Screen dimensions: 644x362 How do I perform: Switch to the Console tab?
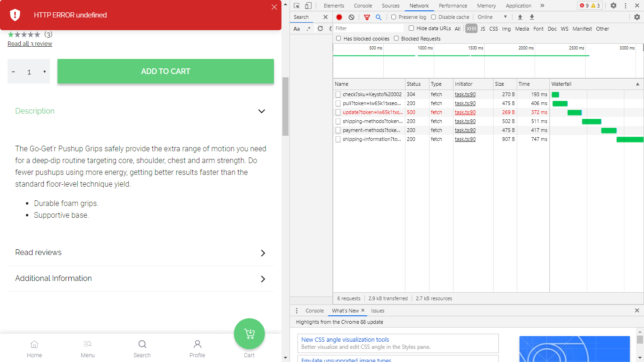pyautogui.click(x=363, y=6)
